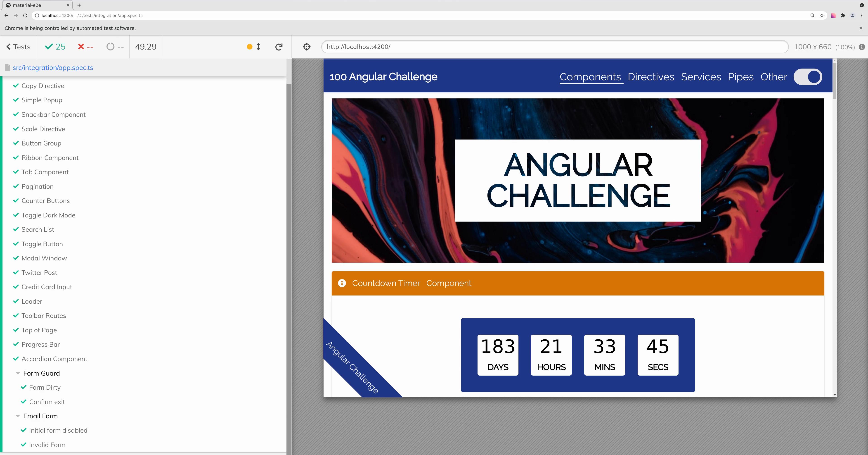Click the Cypress rerun tests icon
The width and height of the screenshot is (868, 455).
[279, 47]
